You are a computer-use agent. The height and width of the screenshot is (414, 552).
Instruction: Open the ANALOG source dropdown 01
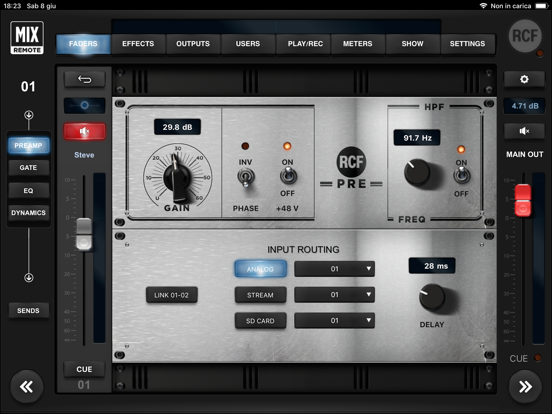[x=334, y=269]
